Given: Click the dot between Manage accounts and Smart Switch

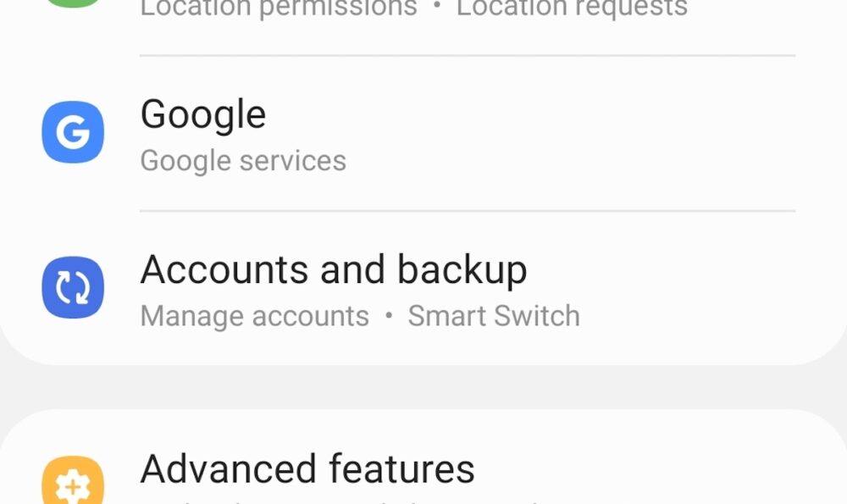Looking at the screenshot, I should click(389, 316).
